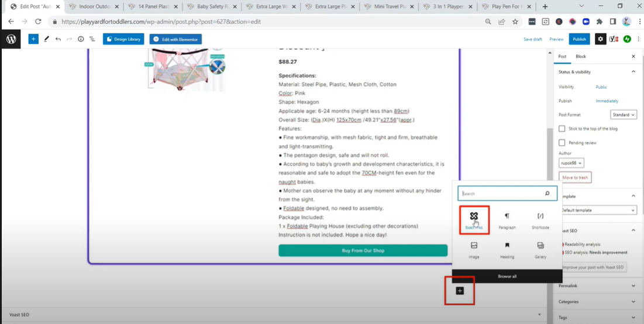
Task: Collapse the Yoast SEO sidebar panel
Action: click(633, 230)
